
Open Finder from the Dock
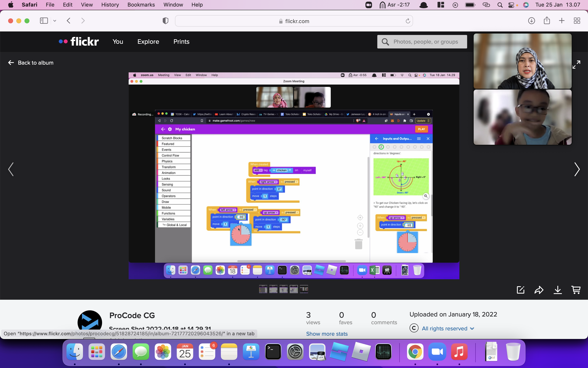tap(75, 351)
